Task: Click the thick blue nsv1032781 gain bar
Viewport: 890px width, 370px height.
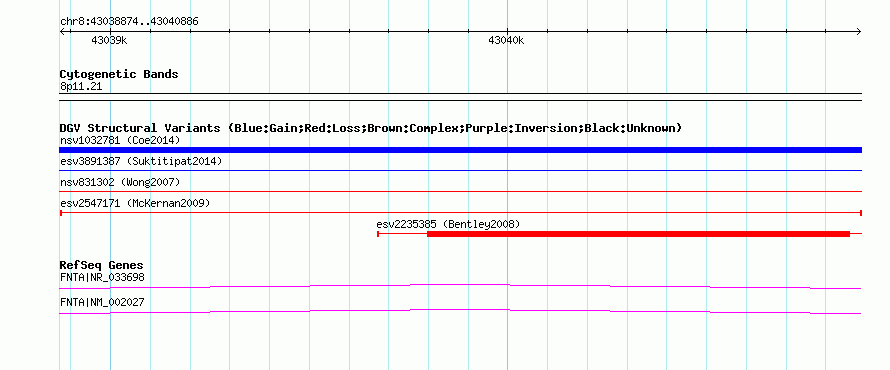Action: (460, 150)
